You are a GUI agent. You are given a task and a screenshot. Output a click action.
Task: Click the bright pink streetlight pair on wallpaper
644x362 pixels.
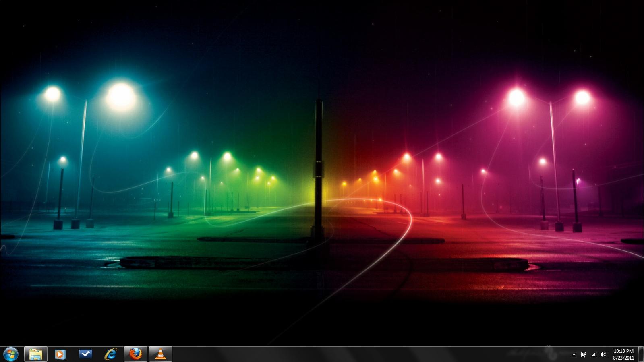[549, 98]
